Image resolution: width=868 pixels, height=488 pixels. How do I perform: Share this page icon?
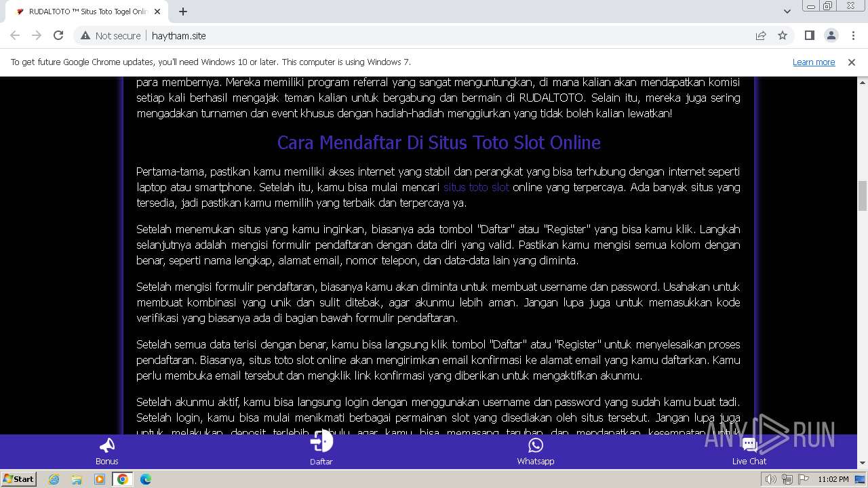tap(761, 35)
